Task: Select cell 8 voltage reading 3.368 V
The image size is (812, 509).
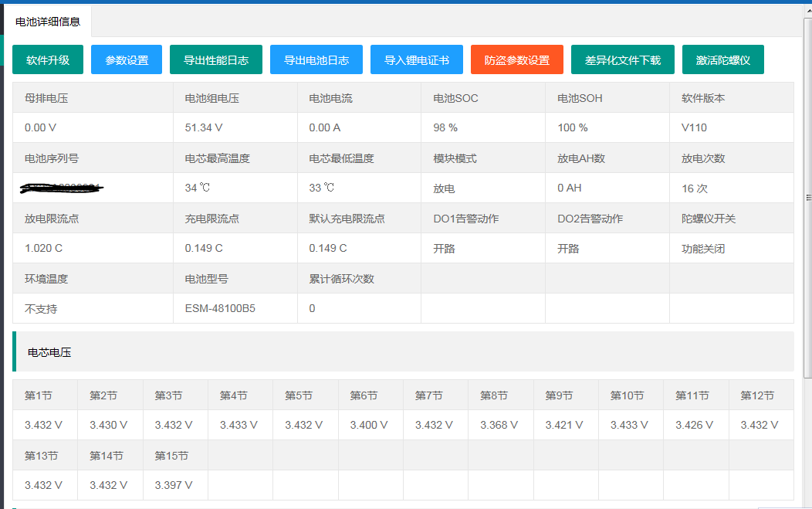Action: (501, 424)
